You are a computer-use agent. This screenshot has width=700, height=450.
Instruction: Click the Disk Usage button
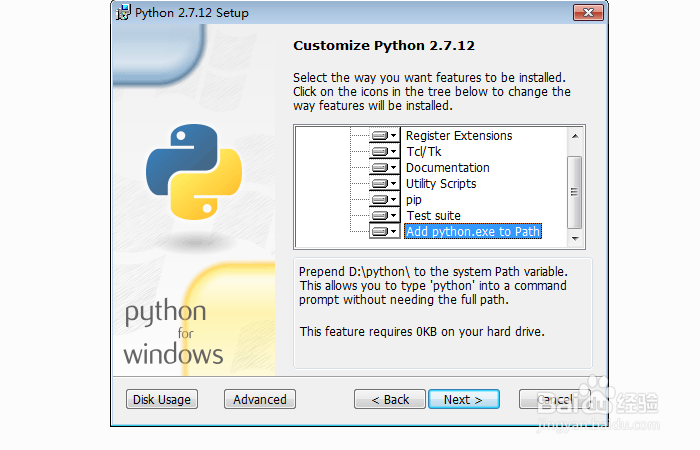[x=162, y=399]
